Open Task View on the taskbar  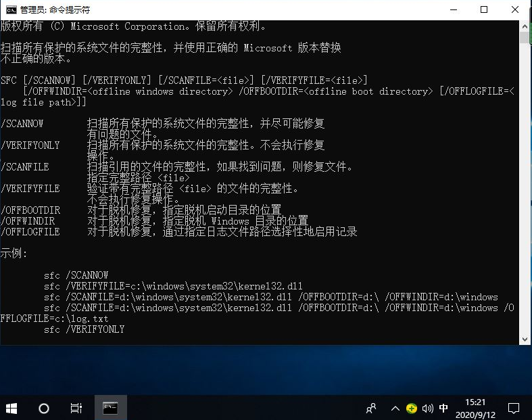(x=76, y=408)
